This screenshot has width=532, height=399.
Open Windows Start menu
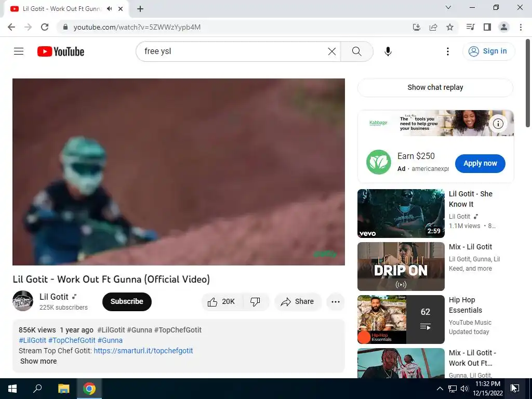(12, 389)
